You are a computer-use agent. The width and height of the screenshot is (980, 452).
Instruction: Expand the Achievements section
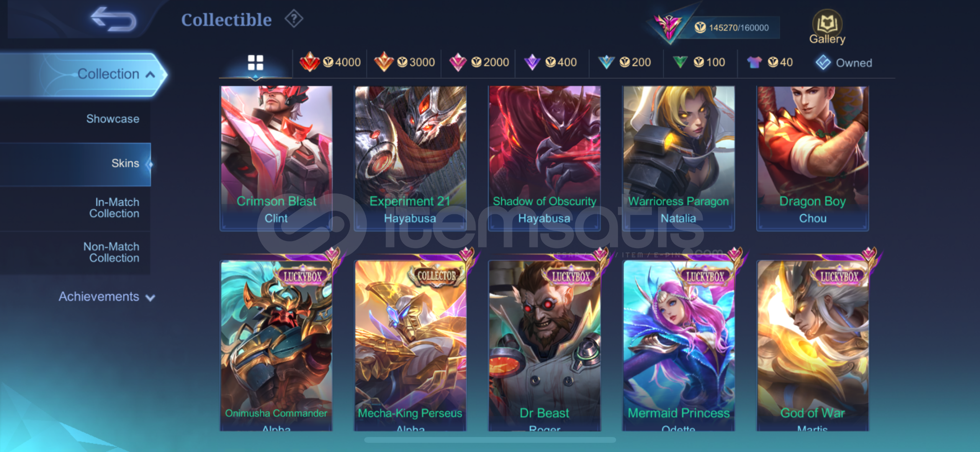pyautogui.click(x=106, y=297)
